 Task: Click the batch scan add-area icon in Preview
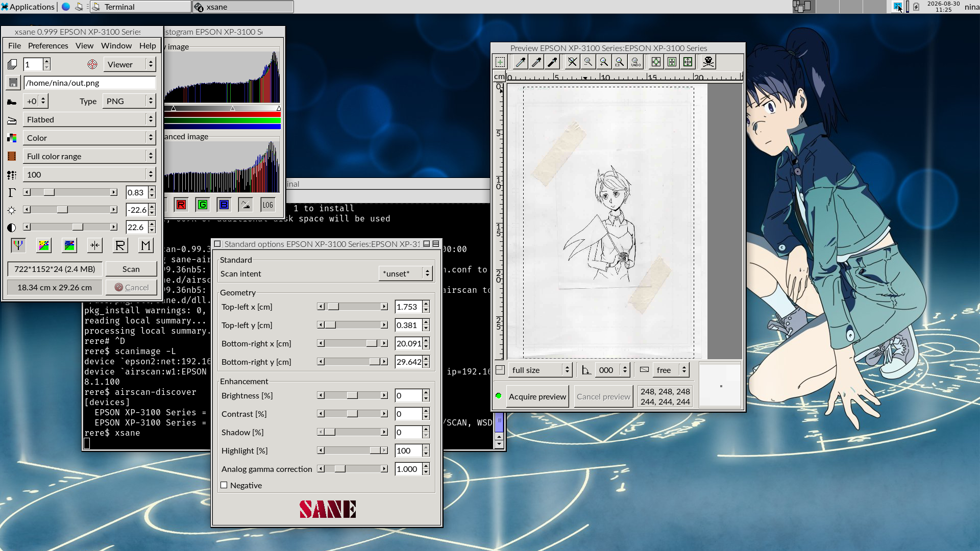(500, 62)
